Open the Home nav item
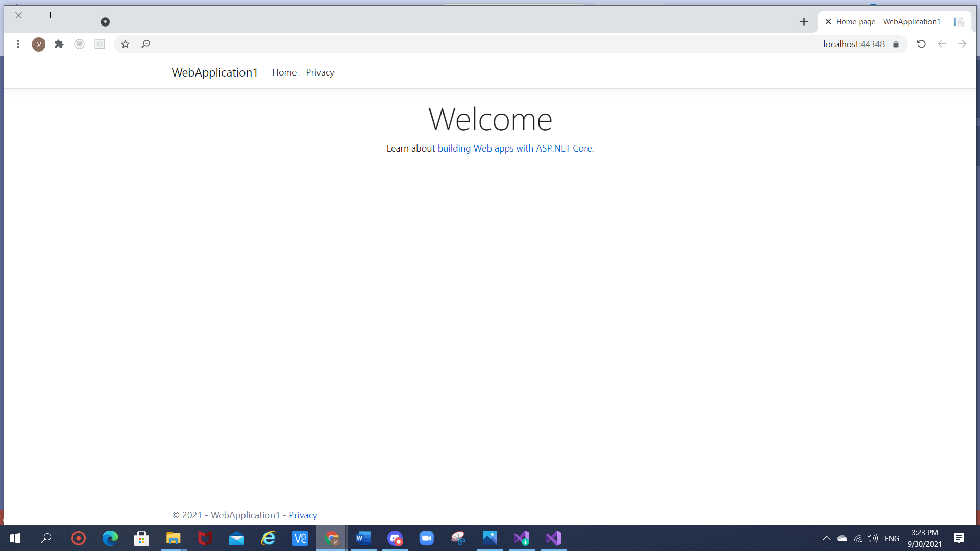 click(x=284, y=72)
